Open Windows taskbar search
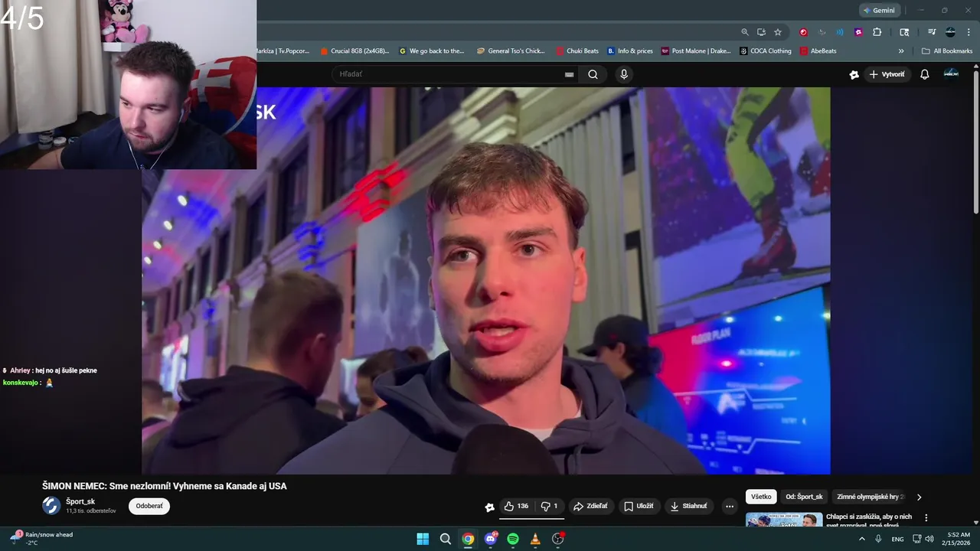The image size is (980, 551). [x=445, y=539]
